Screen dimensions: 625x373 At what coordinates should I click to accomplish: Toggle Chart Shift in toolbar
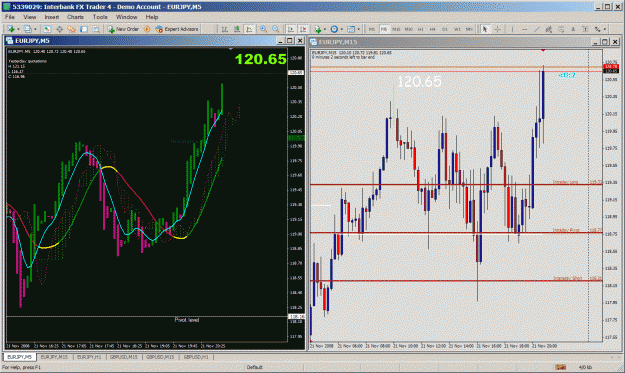pos(303,29)
